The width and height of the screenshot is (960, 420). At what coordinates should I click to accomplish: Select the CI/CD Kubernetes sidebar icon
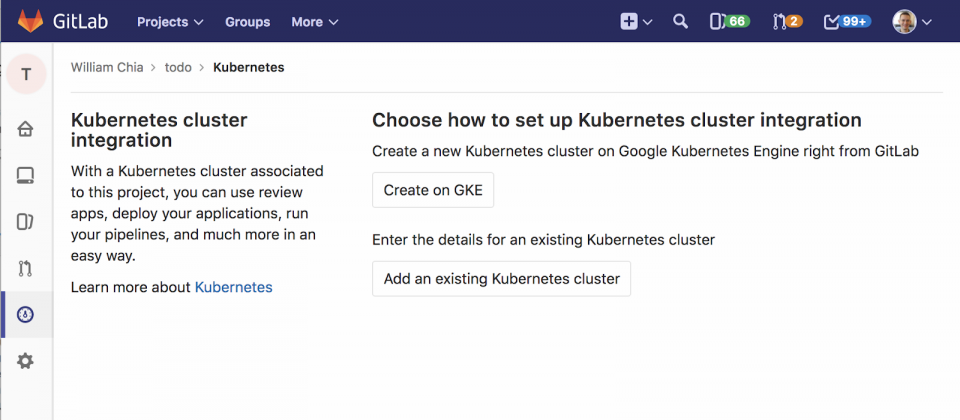click(25, 315)
